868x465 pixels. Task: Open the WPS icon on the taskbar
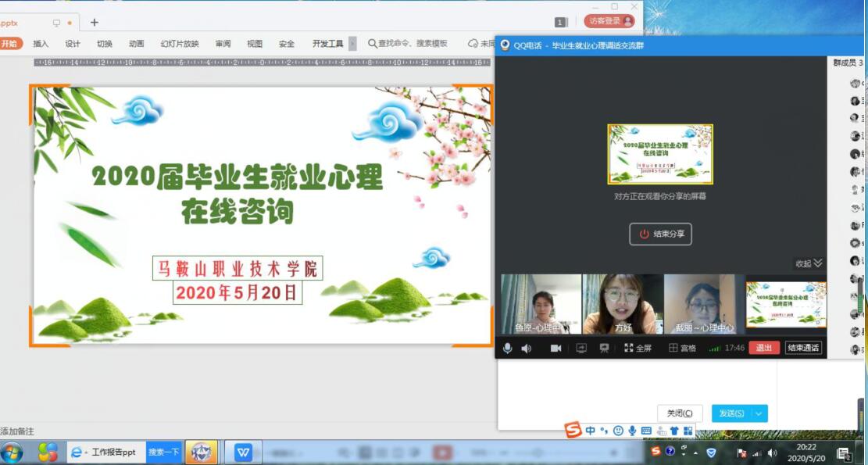click(243, 452)
